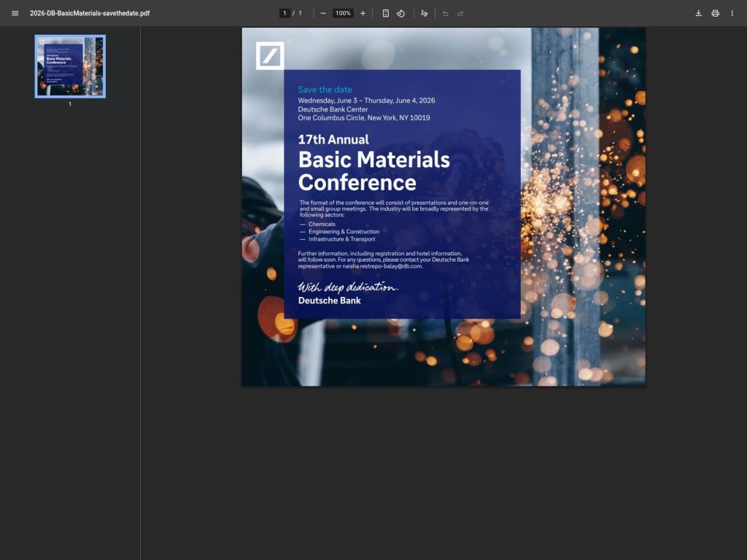Open the print dialog

716,12
